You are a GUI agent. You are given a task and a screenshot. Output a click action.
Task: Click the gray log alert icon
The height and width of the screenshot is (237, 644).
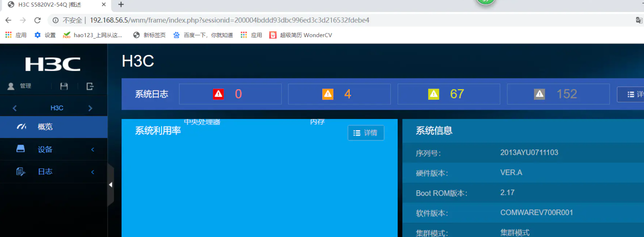pyautogui.click(x=539, y=94)
